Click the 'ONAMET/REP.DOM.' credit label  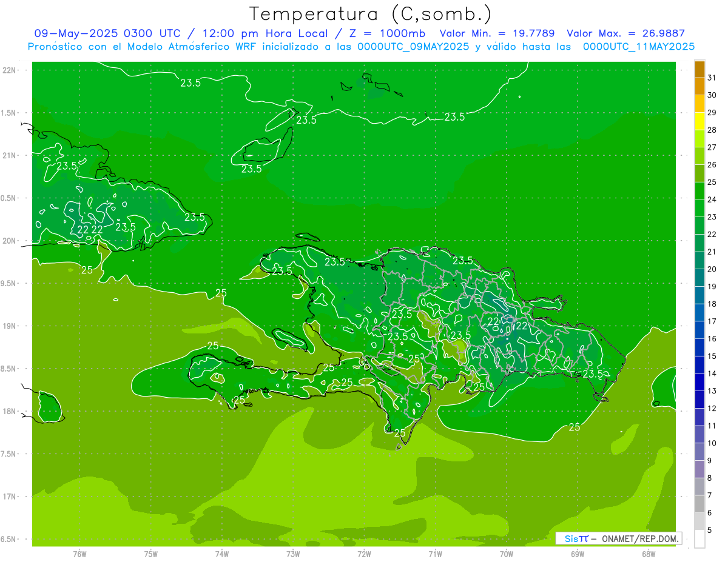pos(640,538)
